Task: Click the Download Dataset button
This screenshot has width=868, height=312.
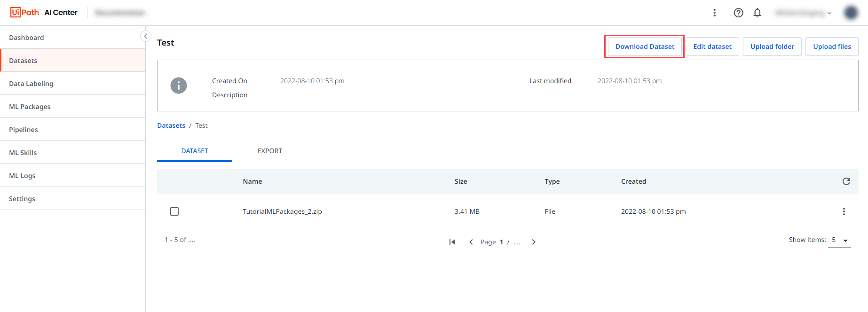Action: click(x=645, y=47)
